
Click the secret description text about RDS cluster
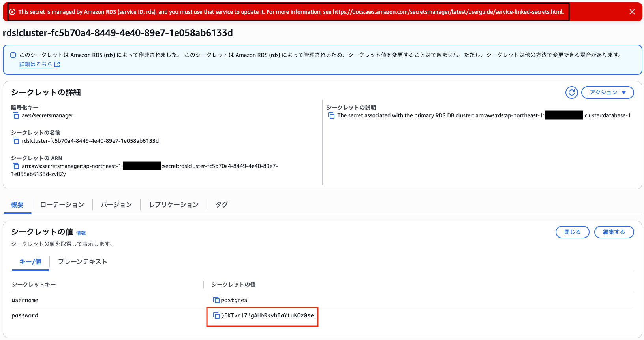(484, 115)
